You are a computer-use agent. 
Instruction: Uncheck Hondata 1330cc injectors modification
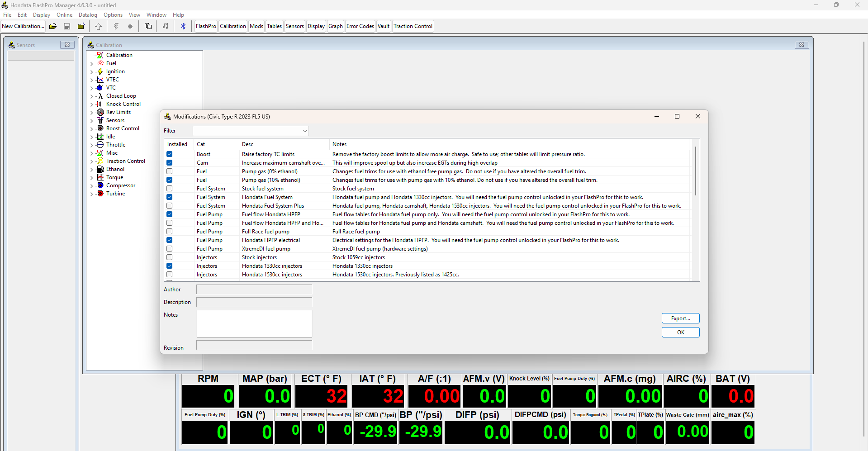170,266
